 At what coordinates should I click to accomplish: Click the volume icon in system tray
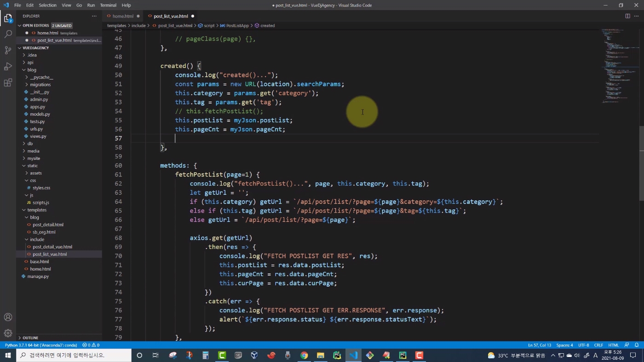(577, 355)
